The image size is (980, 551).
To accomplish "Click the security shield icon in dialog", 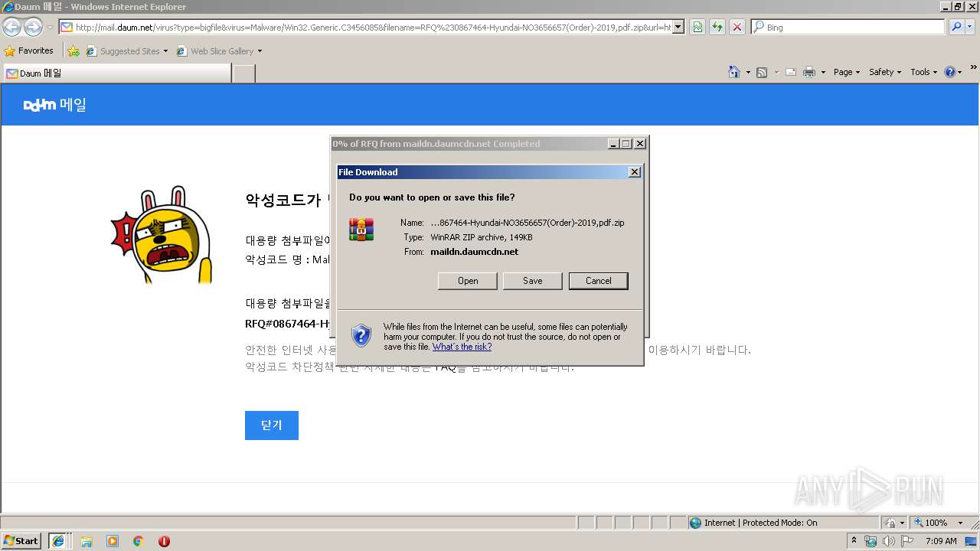I will [x=361, y=335].
